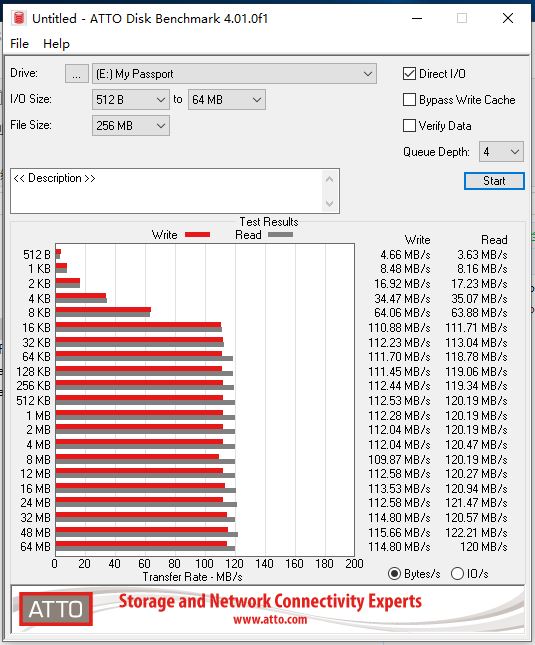This screenshot has width=535, height=645.
Task: Click the ATTO logo in the banner
Action: point(56,609)
